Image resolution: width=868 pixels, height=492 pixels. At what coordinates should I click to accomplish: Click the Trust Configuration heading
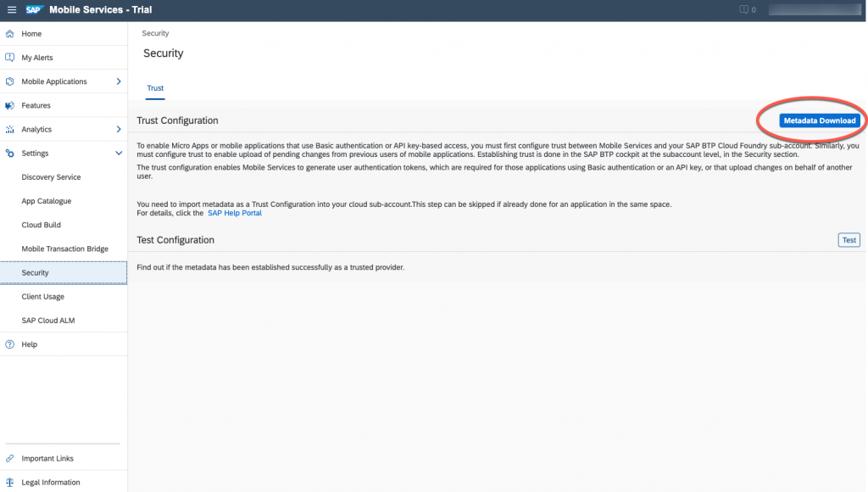(x=177, y=120)
